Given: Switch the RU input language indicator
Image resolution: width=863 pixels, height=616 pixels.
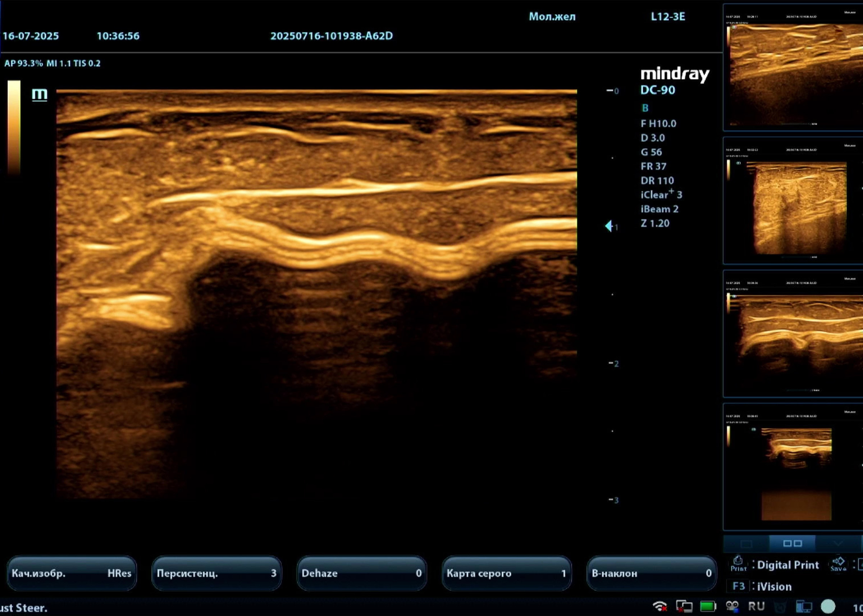Looking at the screenshot, I should click(756, 606).
